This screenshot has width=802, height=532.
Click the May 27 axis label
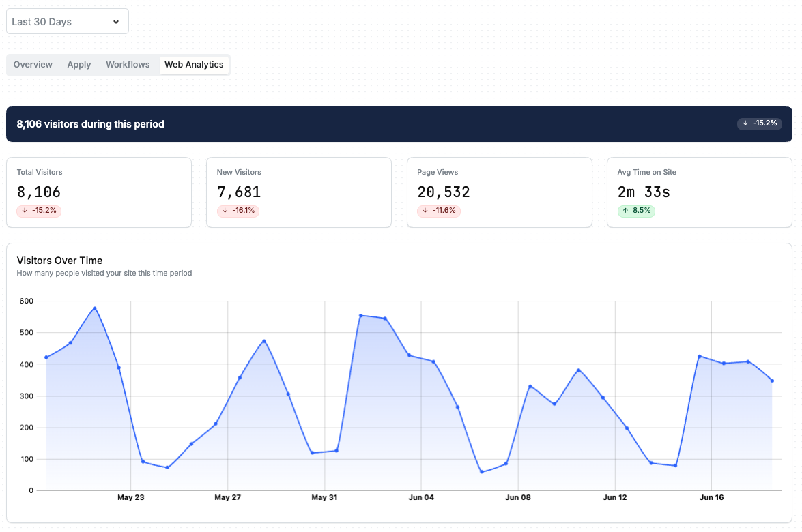(x=227, y=497)
